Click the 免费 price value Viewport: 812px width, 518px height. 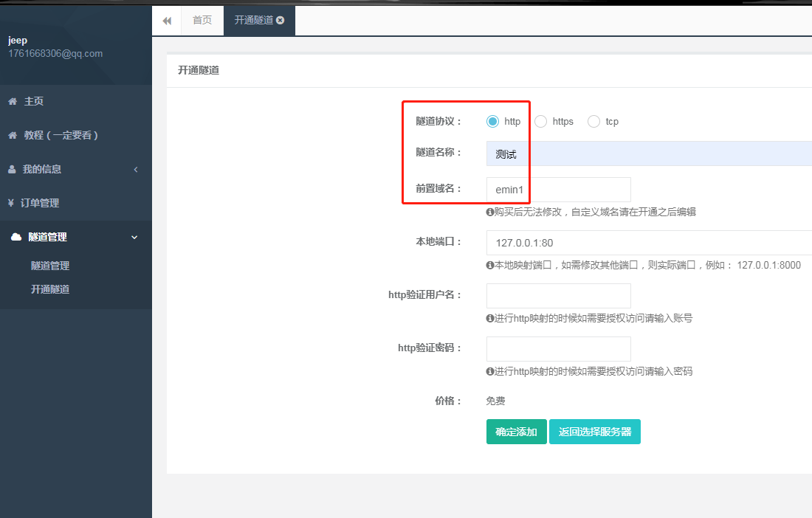pyautogui.click(x=495, y=401)
